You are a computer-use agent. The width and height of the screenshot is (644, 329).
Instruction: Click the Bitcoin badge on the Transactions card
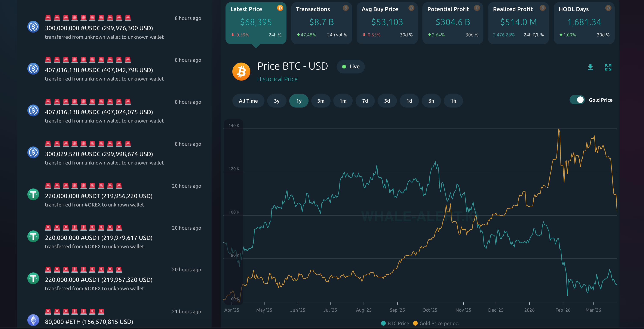point(346,8)
